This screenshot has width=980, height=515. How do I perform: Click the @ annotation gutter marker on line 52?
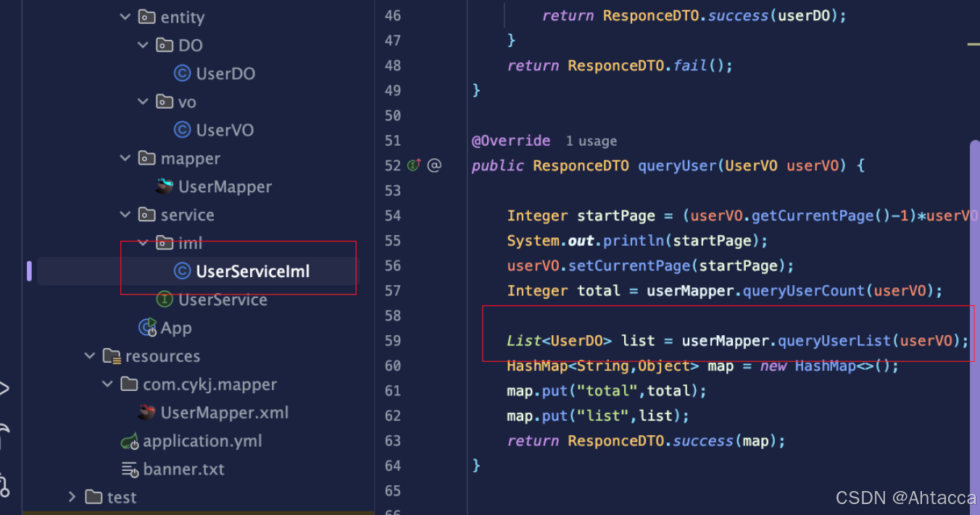pyautogui.click(x=434, y=165)
